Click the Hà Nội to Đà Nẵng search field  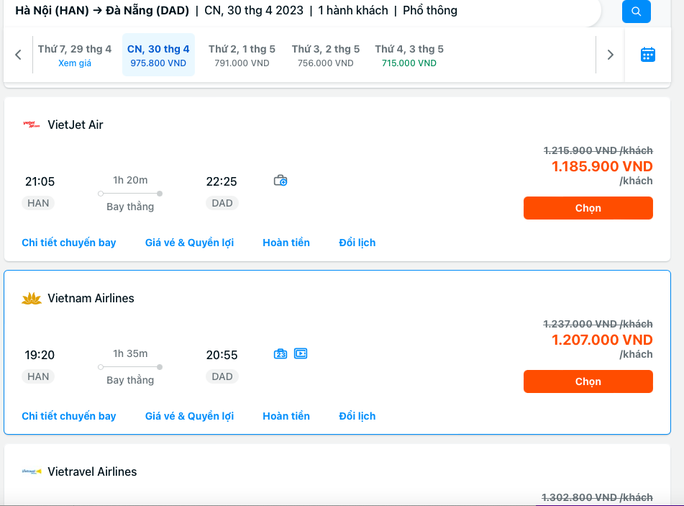300,11
